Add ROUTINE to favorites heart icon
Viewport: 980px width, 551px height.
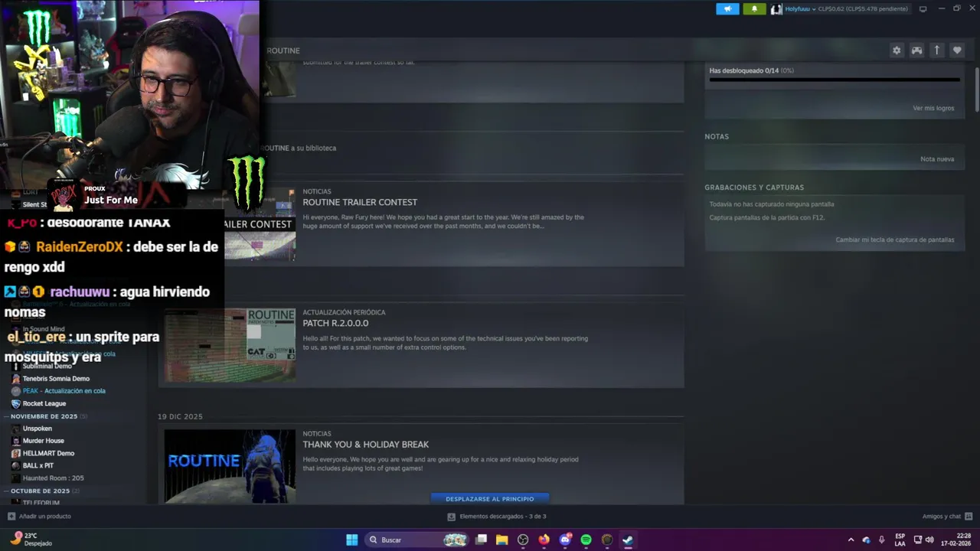956,51
